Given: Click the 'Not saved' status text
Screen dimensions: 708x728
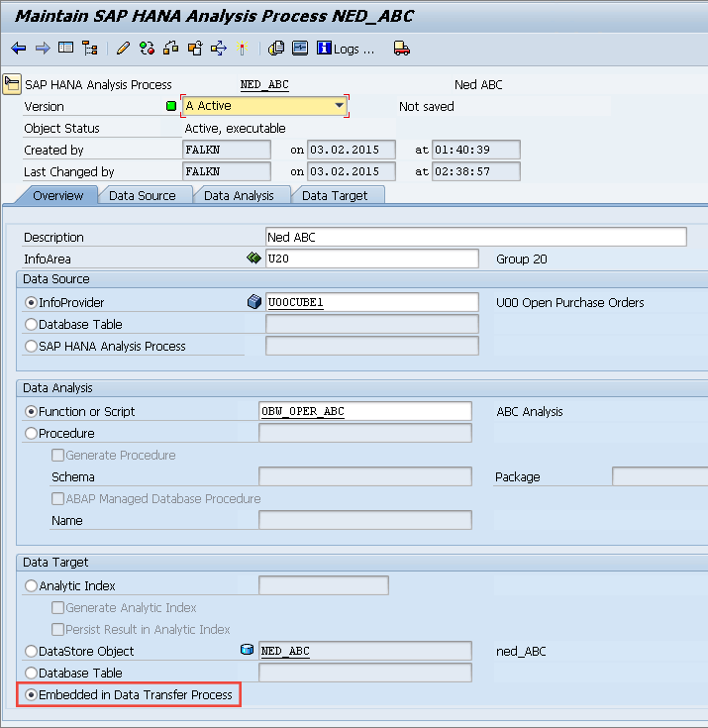Looking at the screenshot, I should (x=426, y=106).
